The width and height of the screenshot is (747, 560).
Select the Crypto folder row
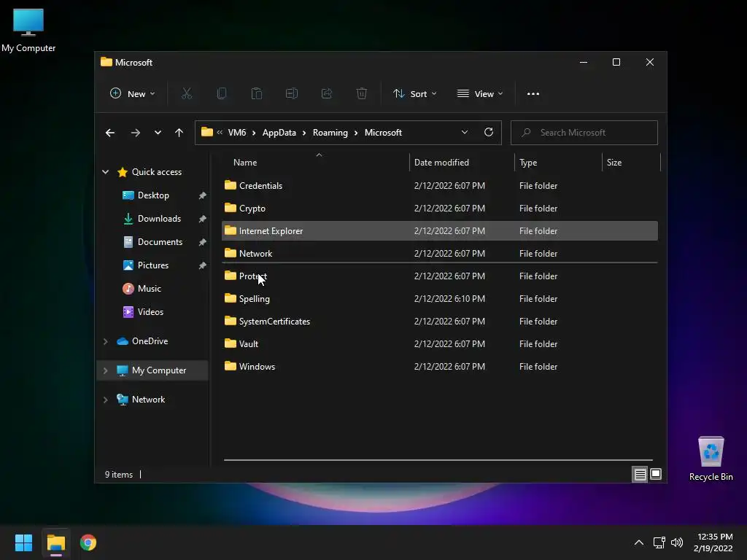440,208
